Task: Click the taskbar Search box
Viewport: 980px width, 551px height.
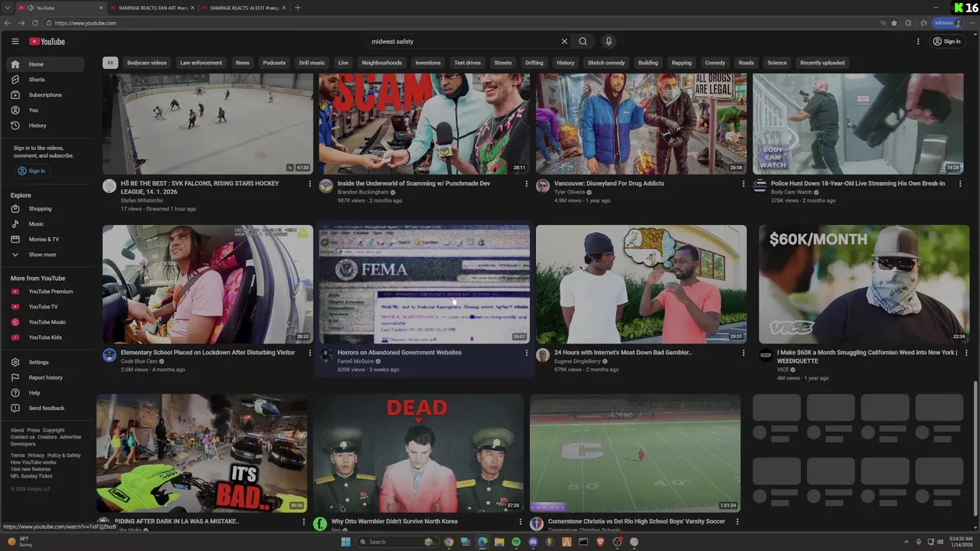Action: click(397, 542)
